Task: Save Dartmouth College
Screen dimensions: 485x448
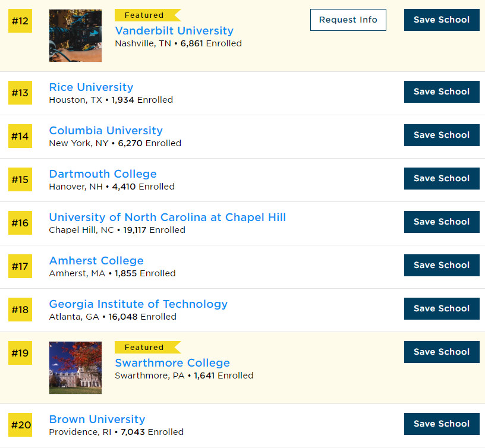Action: pos(442,178)
